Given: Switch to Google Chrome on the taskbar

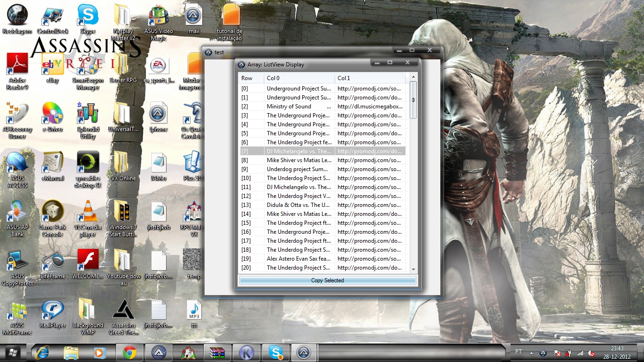Looking at the screenshot, I should point(130,353).
